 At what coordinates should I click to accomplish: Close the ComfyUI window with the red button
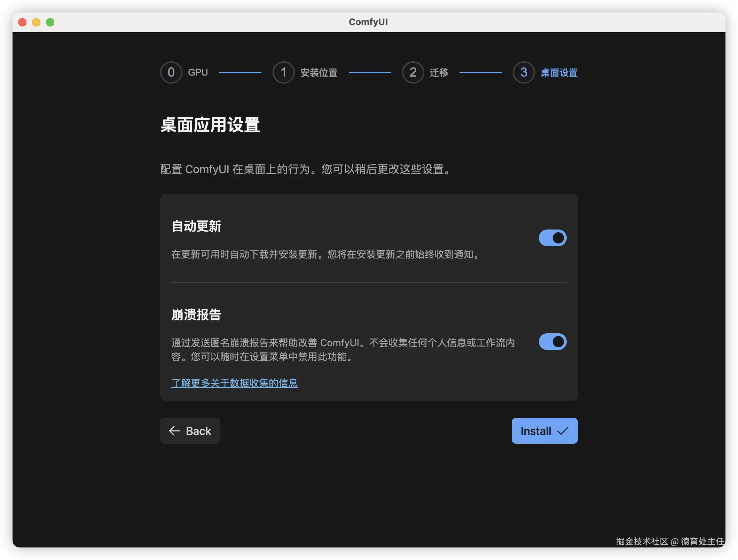22,22
